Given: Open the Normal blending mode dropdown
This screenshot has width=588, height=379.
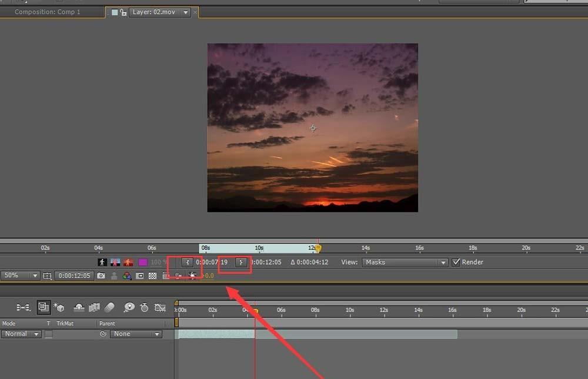Looking at the screenshot, I should coord(21,334).
